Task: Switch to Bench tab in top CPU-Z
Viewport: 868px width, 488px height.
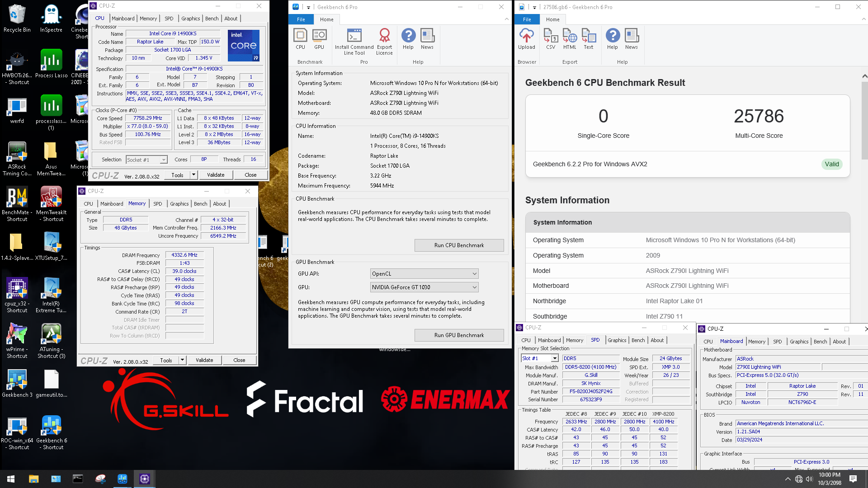Action: click(x=212, y=19)
